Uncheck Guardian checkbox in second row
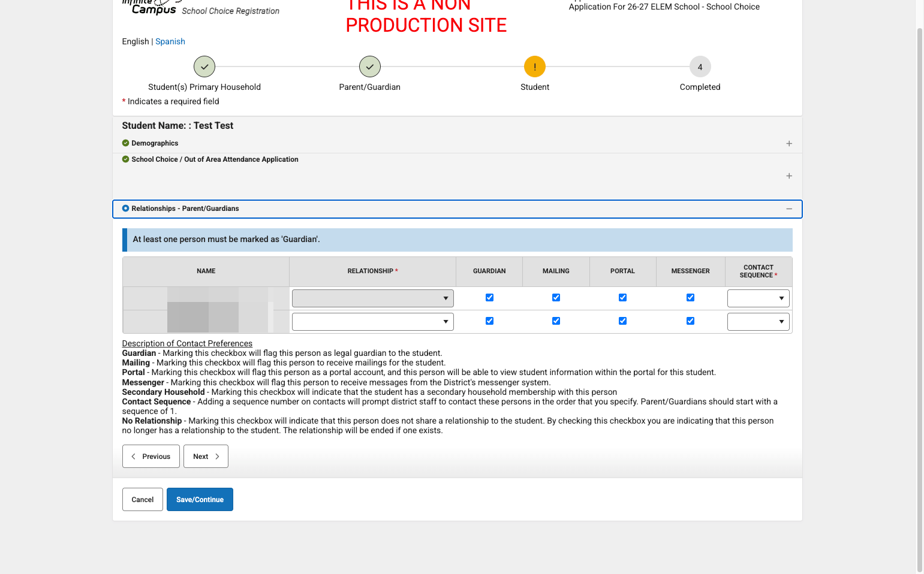 pyautogui.click(x=489, y=321)
